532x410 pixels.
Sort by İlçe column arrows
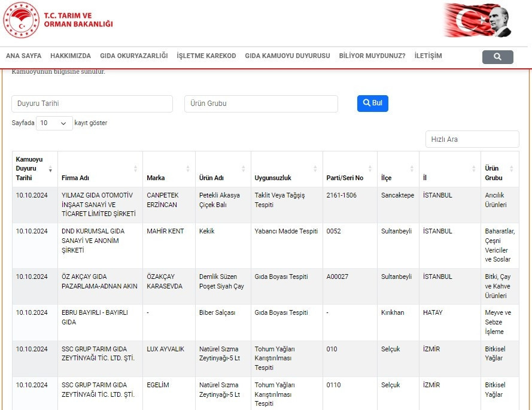(x=412, y=169)
